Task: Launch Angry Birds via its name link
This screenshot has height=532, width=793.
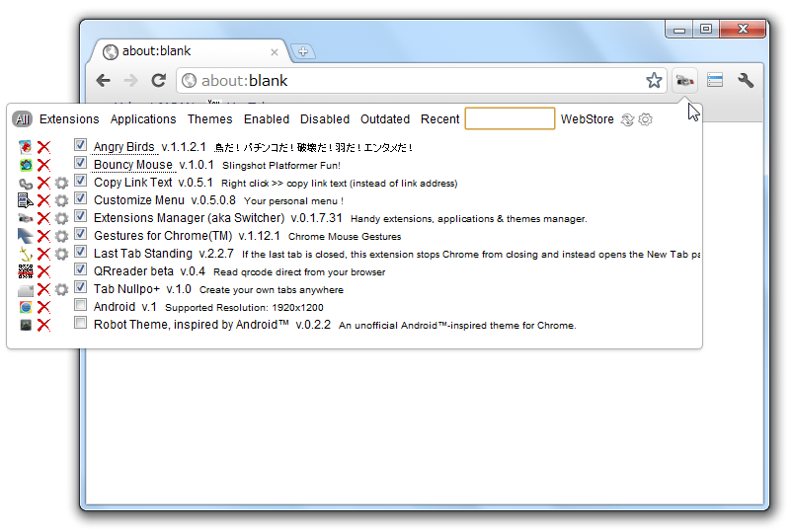Action: 123,147
